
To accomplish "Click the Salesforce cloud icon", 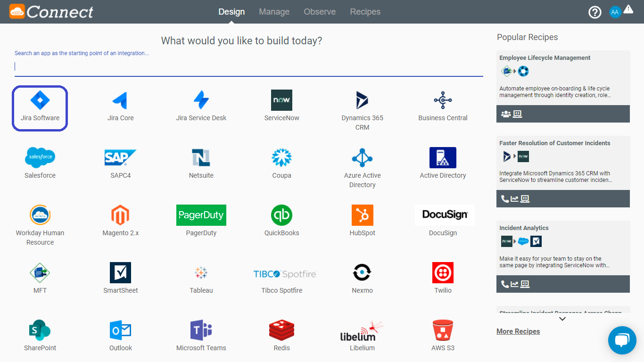I will [40, 157].
